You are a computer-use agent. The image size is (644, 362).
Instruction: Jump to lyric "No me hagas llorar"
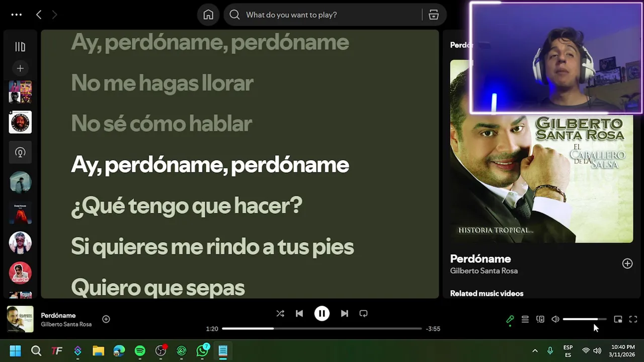pyautogui.click(x=162, y=83)
